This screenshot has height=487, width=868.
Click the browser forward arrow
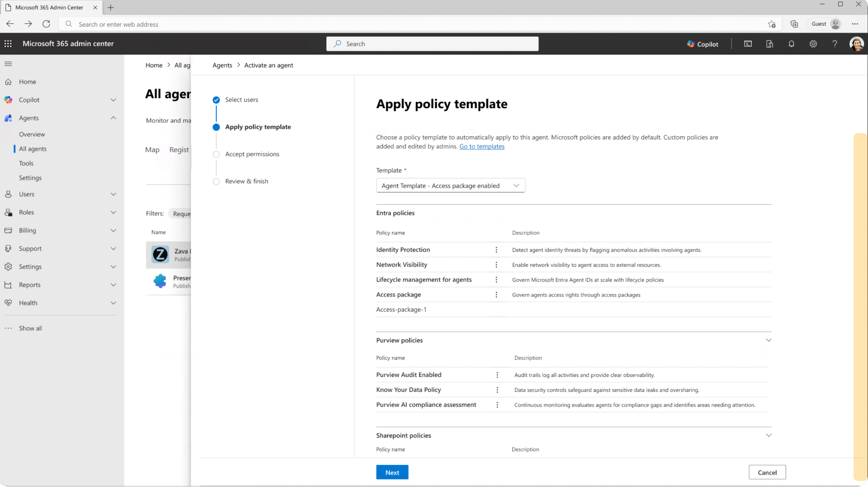pos(28,24)
